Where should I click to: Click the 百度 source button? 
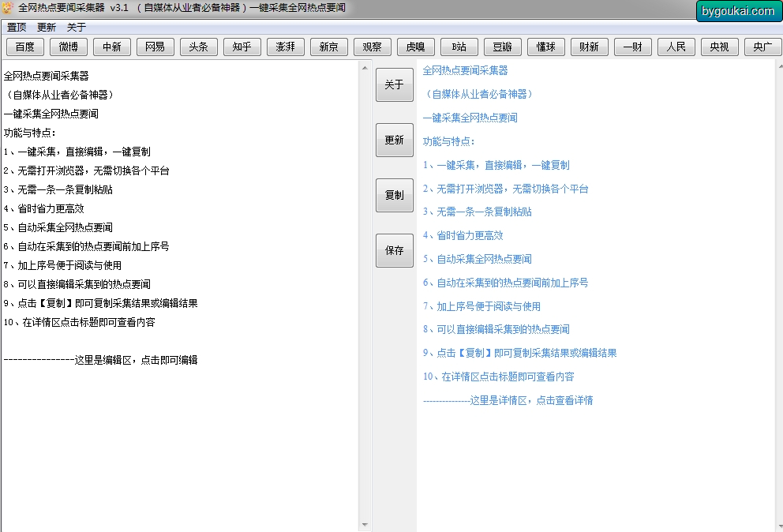pos(25,47)
